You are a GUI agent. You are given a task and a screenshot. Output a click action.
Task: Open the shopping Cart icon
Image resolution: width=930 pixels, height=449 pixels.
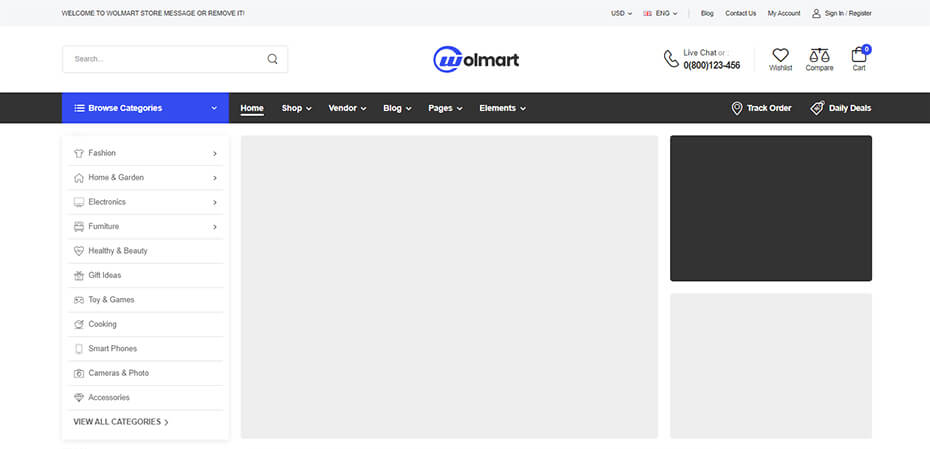click(x=859, y=55)
